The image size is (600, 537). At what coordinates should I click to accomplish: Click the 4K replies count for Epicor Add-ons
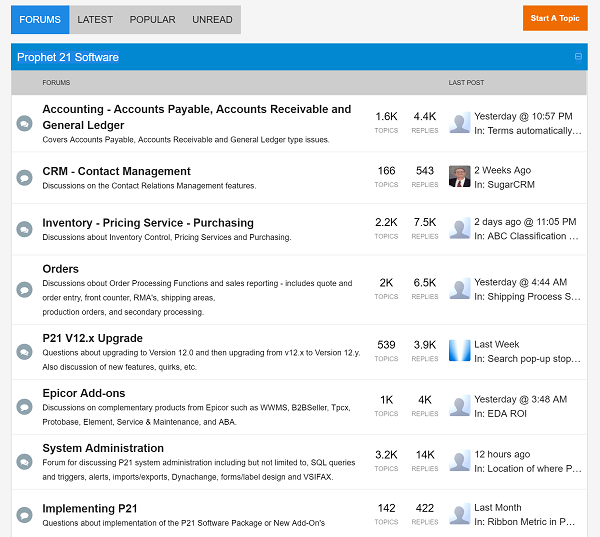pyautogui.click(x=425, y=400)
